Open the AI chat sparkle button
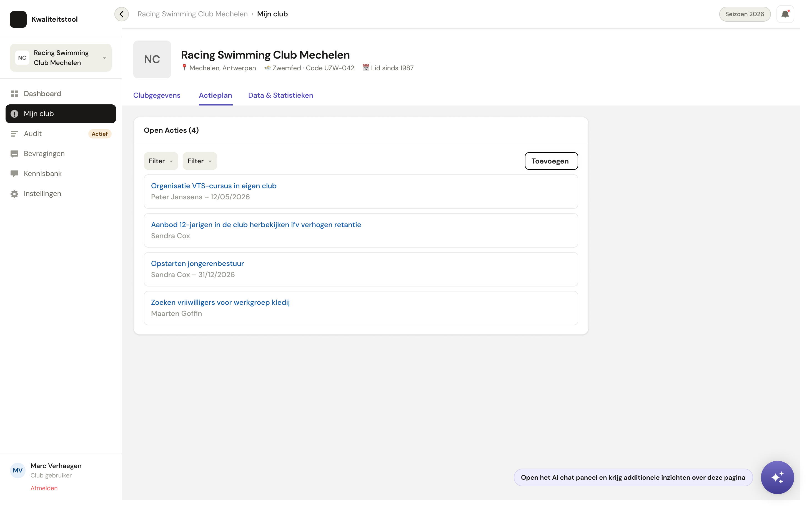Image resolution: width=812 pixels, height=513 pixels. click(x=777, y=477)
